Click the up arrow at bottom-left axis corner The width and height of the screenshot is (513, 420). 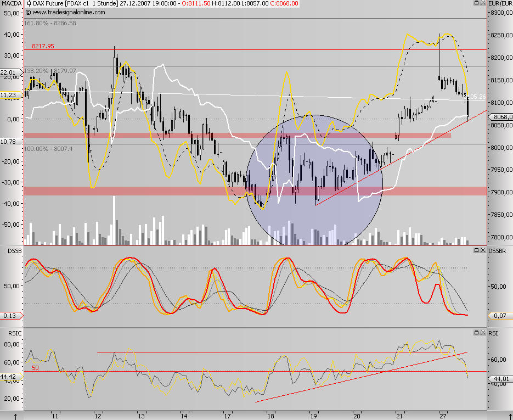pyautogui.click(x=15, y=416)
